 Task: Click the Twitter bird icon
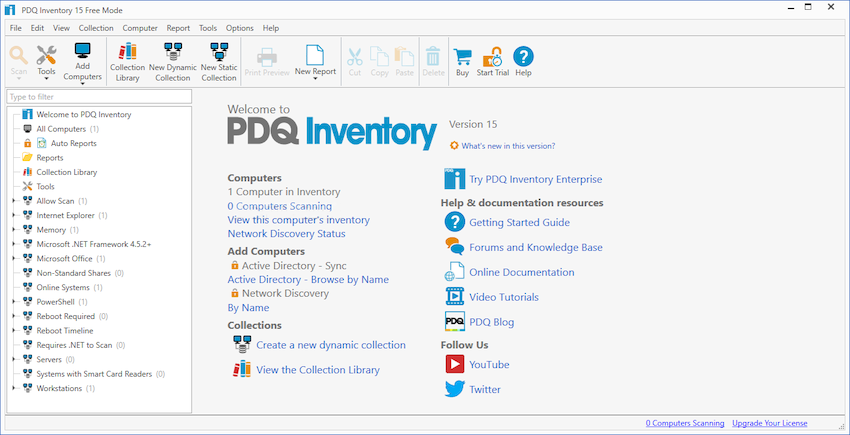point(454,389)
